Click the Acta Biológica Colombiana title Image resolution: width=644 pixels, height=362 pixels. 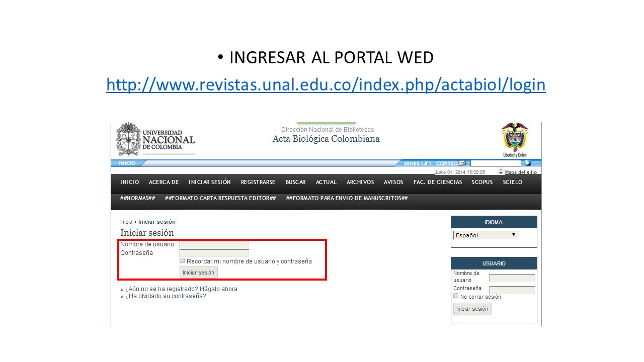point(326,139)
